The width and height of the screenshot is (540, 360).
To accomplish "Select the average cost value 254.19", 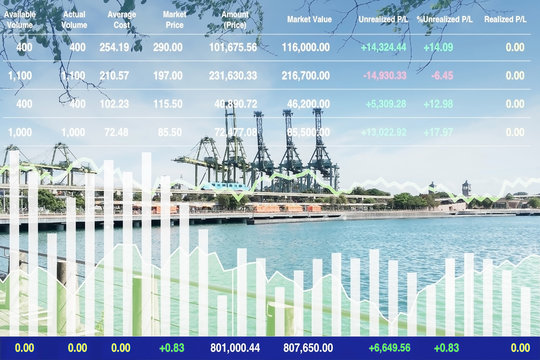I will (x=114, y=47).
